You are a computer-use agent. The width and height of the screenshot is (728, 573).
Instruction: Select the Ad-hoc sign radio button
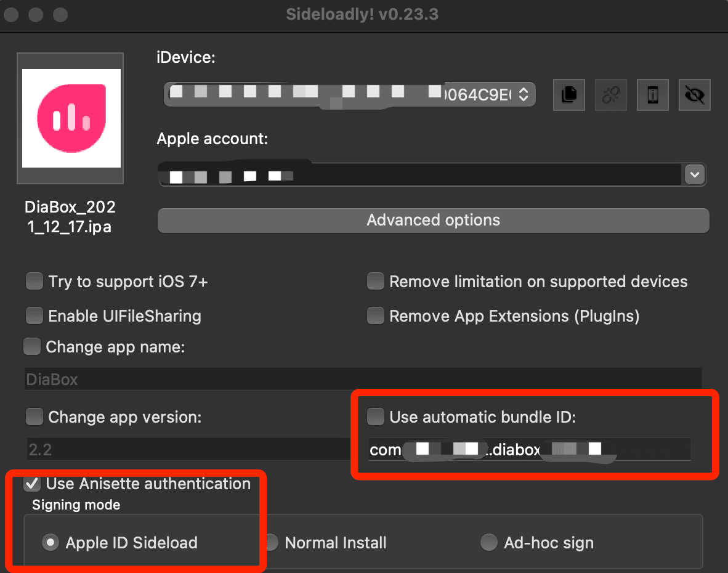coord(489,542)
